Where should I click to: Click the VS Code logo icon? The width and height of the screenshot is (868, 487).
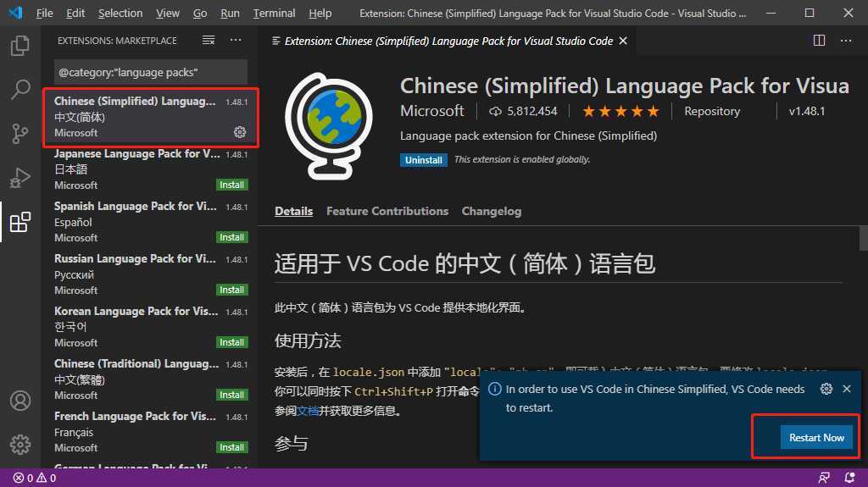pos(15,12)
